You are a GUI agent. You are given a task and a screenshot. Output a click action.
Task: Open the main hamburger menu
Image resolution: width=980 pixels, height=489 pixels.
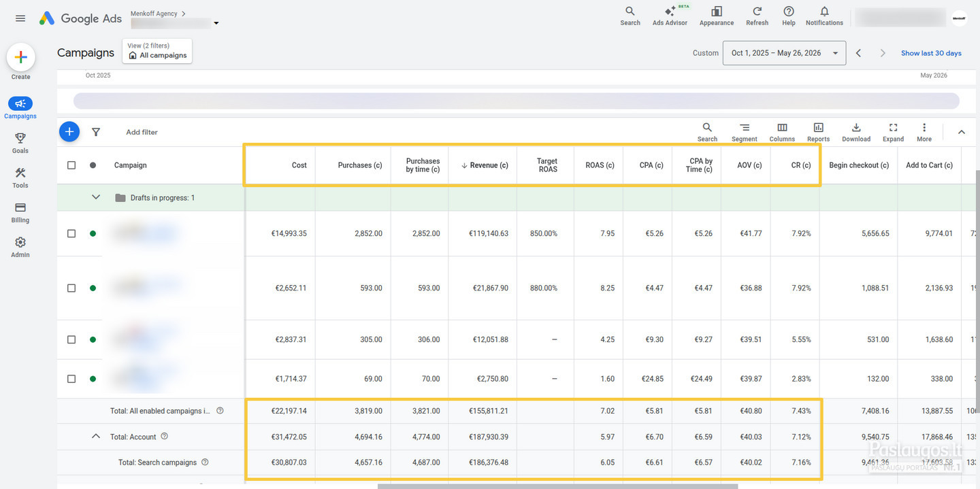[20, 18]
